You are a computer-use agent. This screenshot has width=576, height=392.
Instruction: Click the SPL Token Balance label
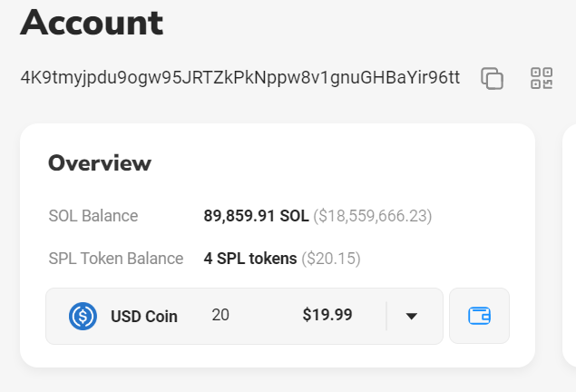116,259
